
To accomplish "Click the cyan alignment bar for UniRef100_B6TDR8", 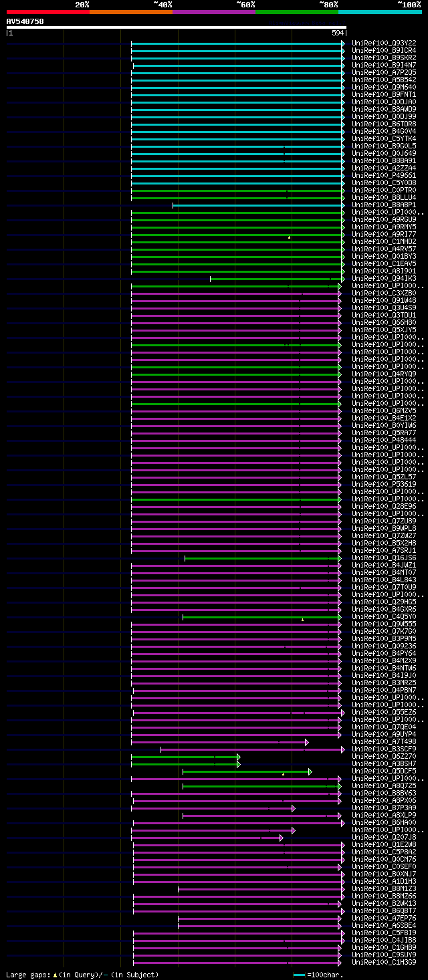I will point(237,124).
